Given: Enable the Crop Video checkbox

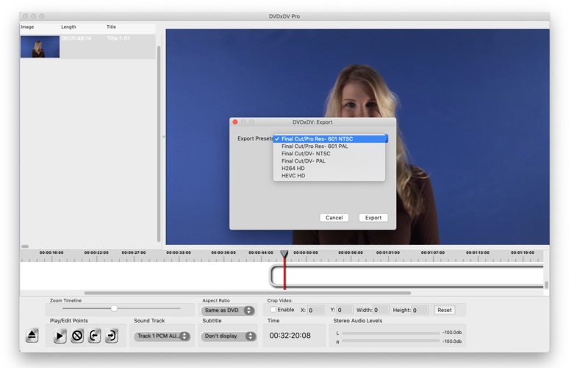Looking at the screenshot, I should [273, 310].
